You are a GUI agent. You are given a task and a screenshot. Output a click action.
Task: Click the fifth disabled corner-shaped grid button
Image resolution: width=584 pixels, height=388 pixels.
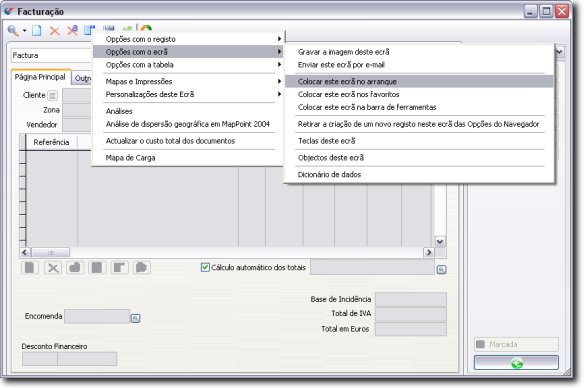point(119,267)
